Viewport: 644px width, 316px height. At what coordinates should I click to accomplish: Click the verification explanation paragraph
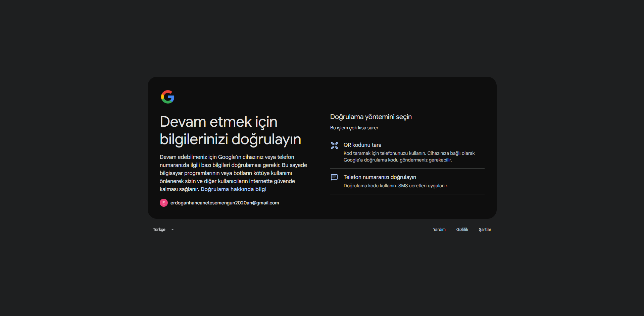coord(233,173)
